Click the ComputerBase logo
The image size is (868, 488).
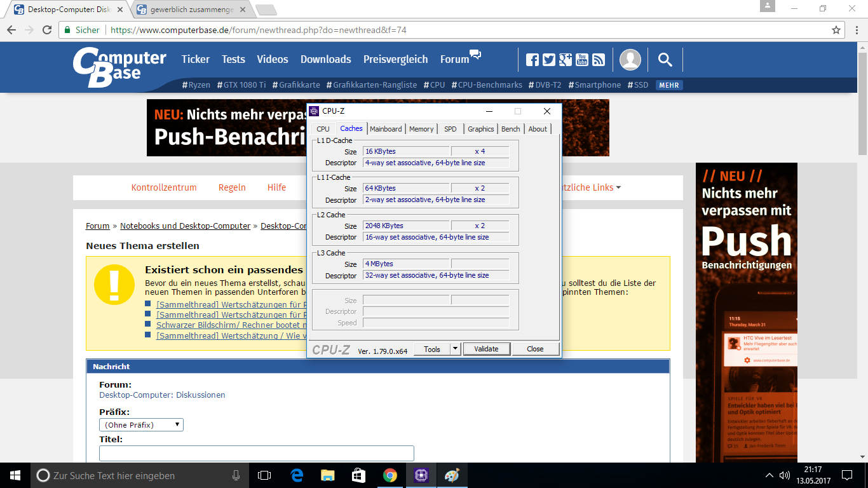tap(119, 67)
